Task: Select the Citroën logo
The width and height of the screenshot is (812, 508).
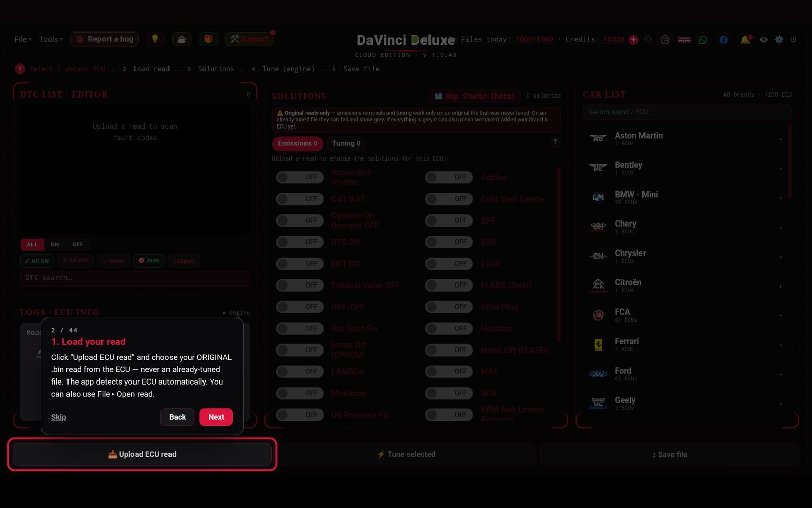Action: tap(598, 285)
